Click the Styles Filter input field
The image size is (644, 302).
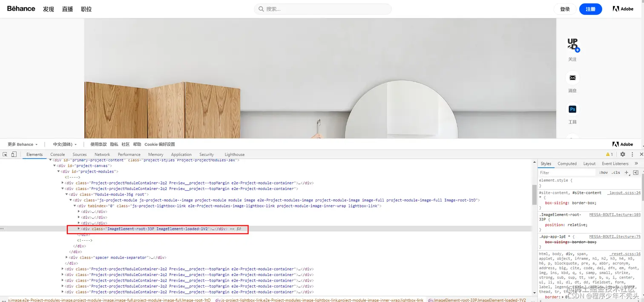tap(566, 173)
